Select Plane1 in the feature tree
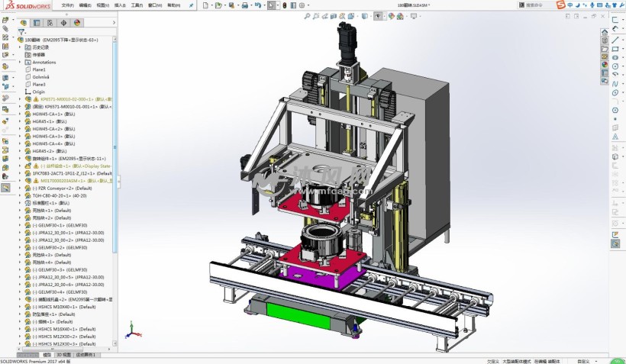The image size is (626, 364). [x=39, y=69]
